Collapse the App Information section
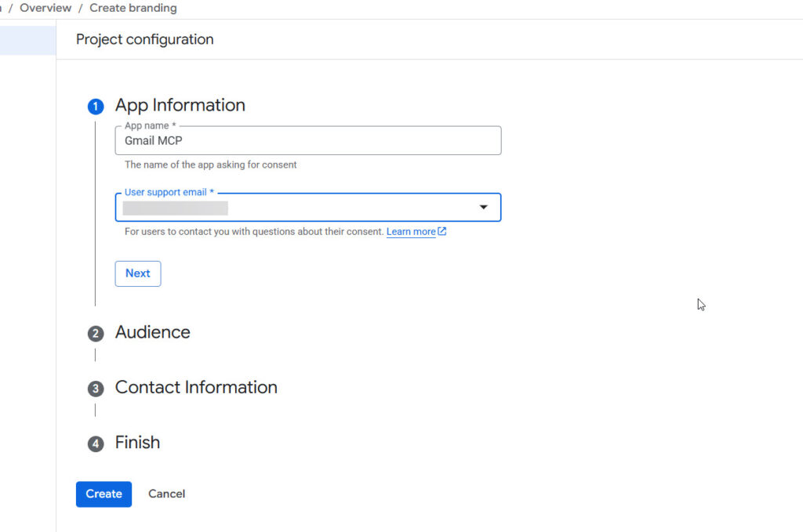The image size is (803, 532). pos(180,105)
